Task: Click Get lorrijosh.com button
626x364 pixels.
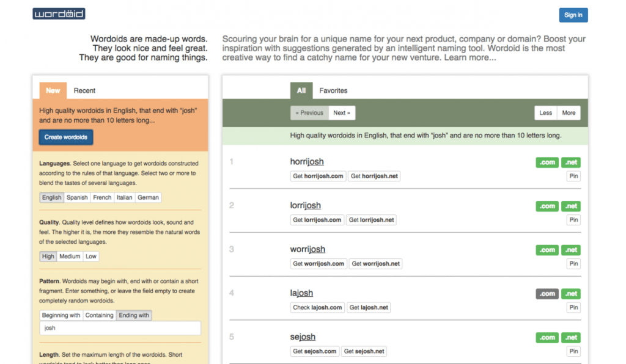Action: click(x=317, y=220)
